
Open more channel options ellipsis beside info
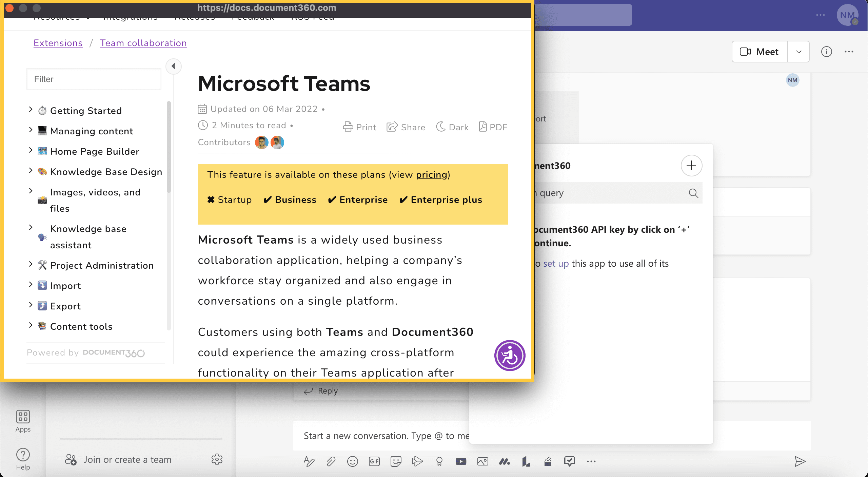(x=849, y=52)
